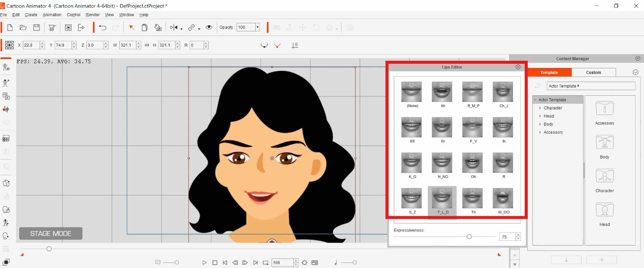
Task: Toggle the loop playback icon
Action: click(265, 262)
